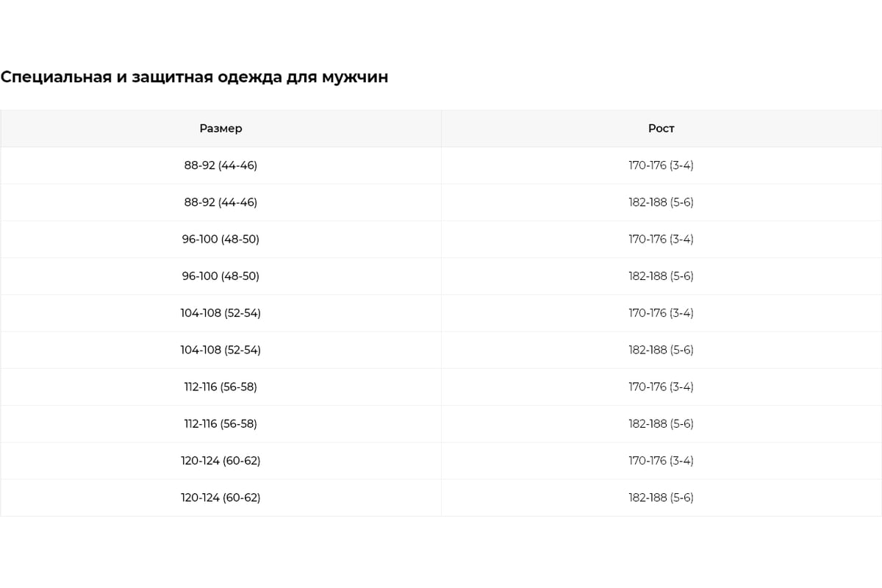Select height 182-188 (5-6) for size 88-92

tap(661, 202)
